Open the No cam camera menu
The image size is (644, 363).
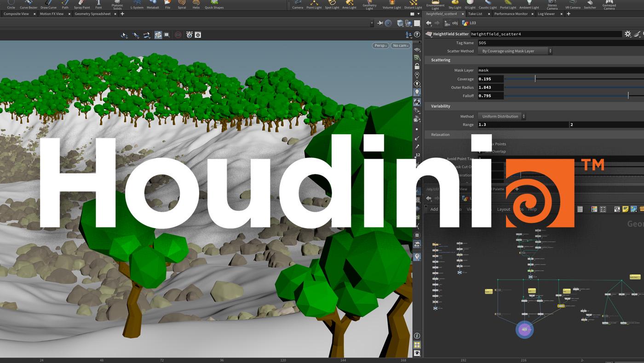400,45
